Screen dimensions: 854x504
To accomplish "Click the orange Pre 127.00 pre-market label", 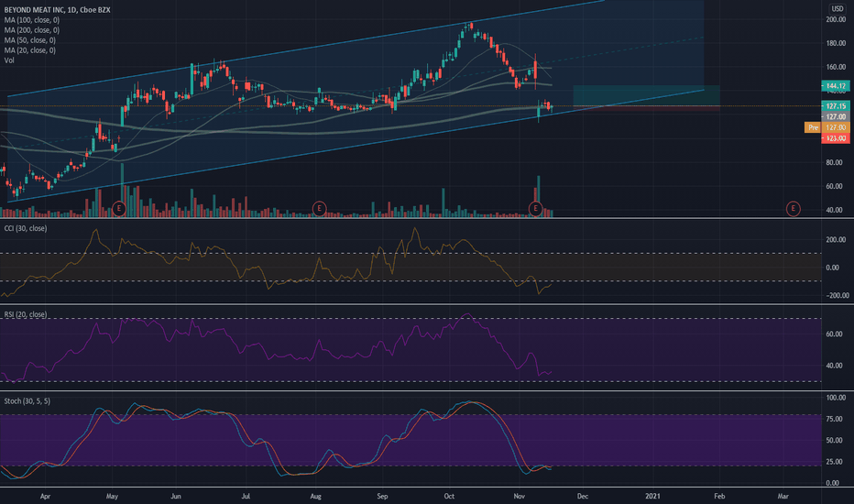I will (827, 127).
